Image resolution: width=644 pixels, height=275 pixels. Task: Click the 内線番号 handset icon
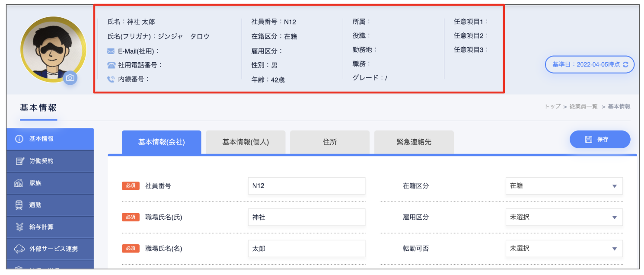[x=111, y=80]
